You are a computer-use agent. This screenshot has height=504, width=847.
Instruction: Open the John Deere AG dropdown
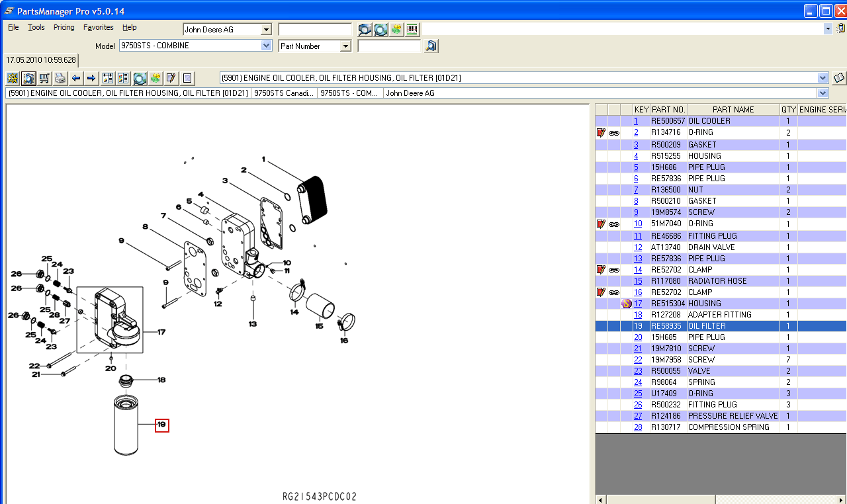(266, 30)
